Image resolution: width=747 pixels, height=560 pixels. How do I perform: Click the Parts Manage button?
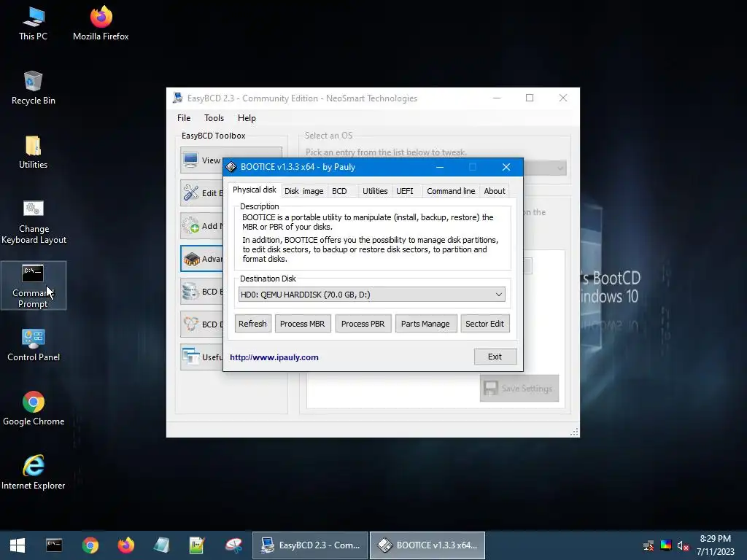425,324
